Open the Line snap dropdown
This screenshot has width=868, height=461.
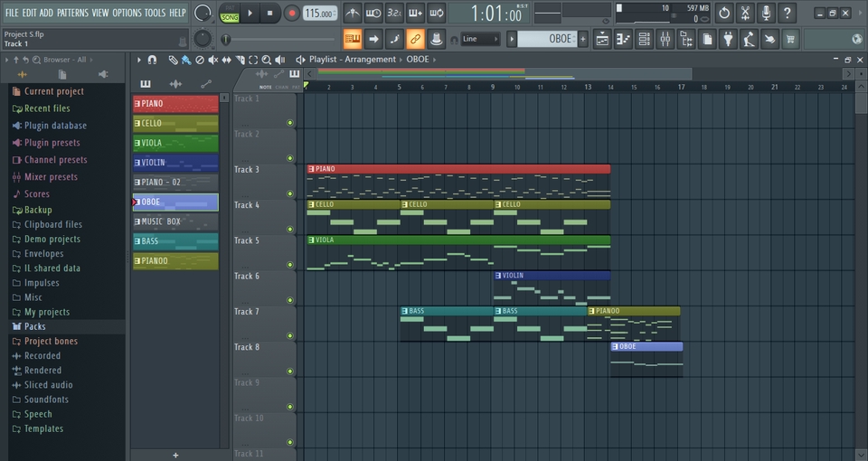pos(480,39)
